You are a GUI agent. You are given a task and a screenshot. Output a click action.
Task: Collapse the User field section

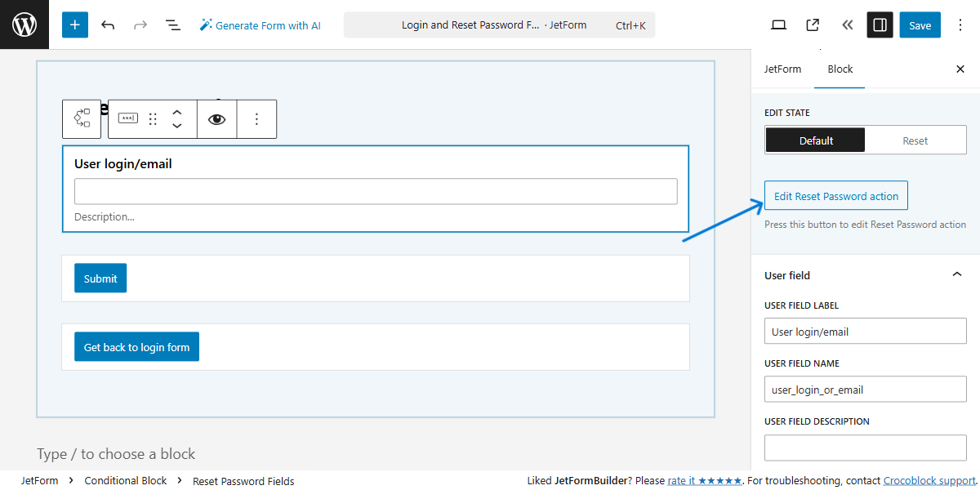pos(956,274)
